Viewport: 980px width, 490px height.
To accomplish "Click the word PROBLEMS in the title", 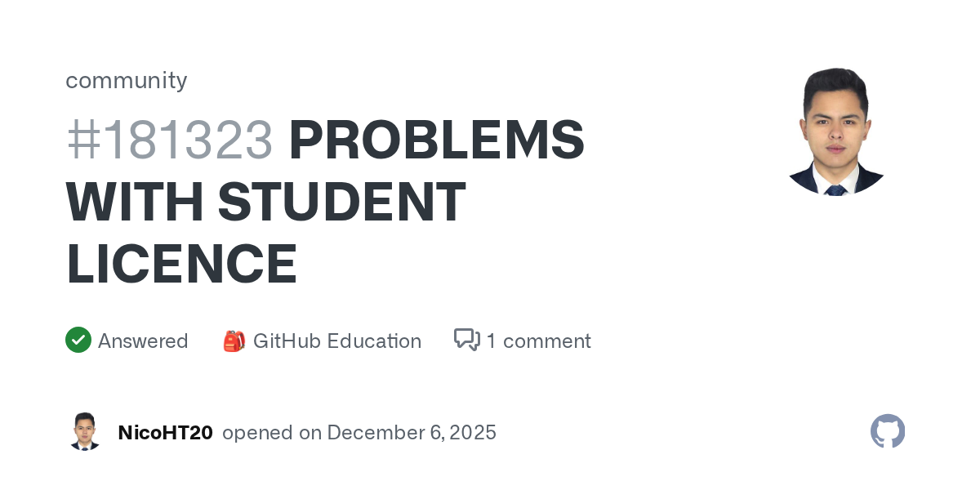I will [x=436, y=140].
